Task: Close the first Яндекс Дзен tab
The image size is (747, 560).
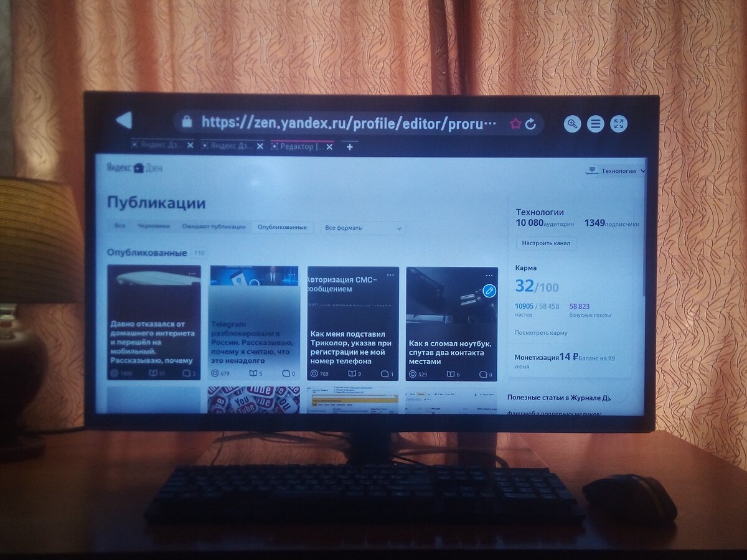Action: click(190, 146)
